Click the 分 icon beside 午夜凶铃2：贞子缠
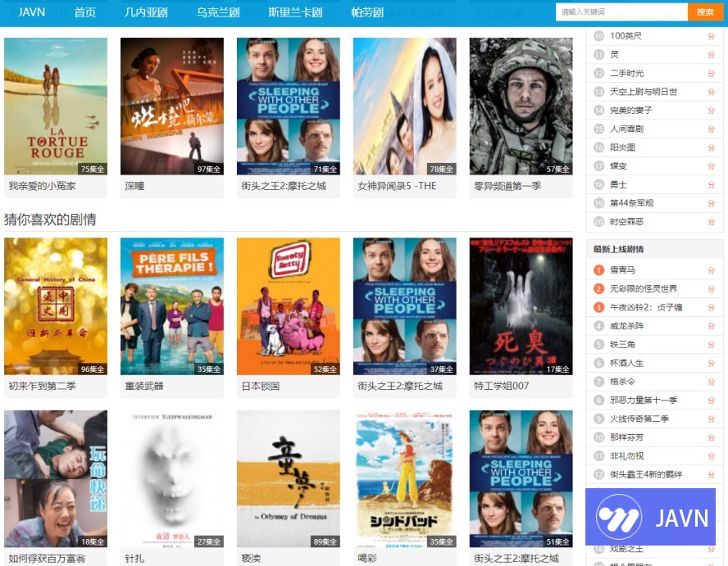Viewport: 728px width, 566px height. pos(711,308)
